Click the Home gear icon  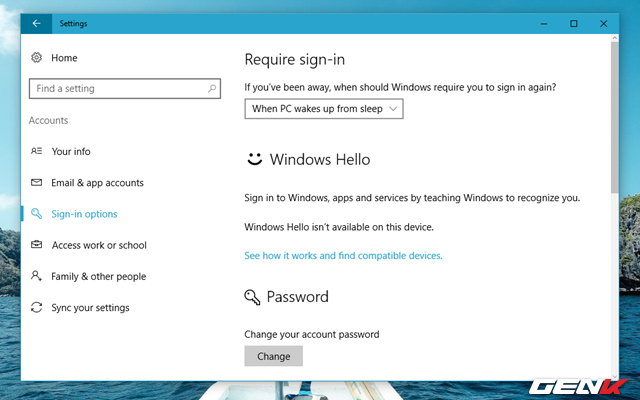(x=36, y=58)
